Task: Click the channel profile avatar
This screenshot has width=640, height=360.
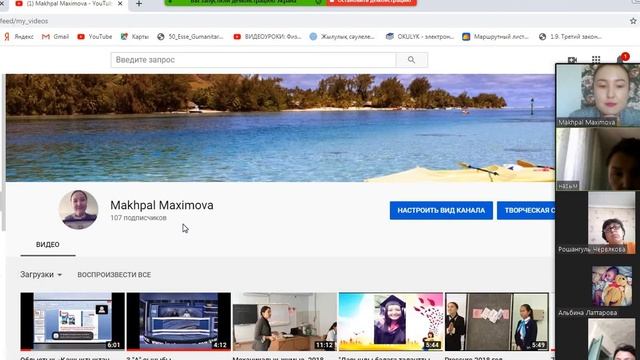Action: point(78,209)
